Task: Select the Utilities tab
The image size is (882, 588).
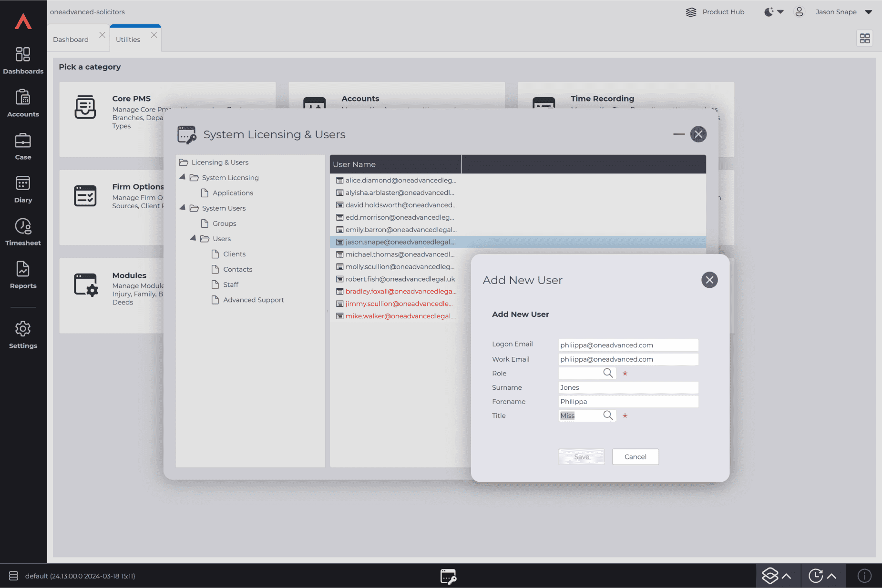Action: [x=128, y=40]
